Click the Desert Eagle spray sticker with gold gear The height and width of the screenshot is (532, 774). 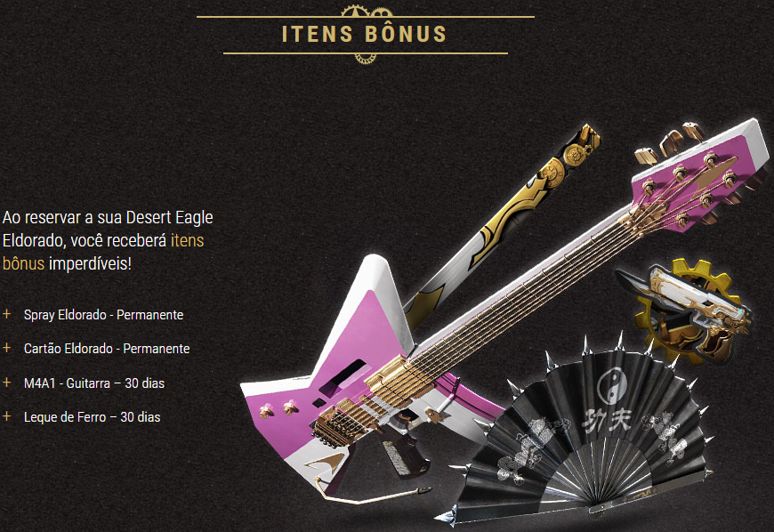[687, 312]
